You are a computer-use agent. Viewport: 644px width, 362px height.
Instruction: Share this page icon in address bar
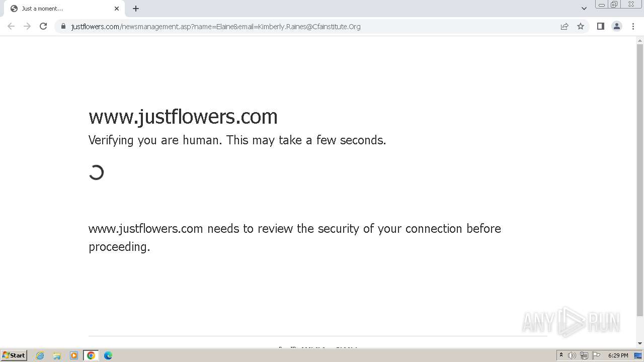tap(565, 26)
